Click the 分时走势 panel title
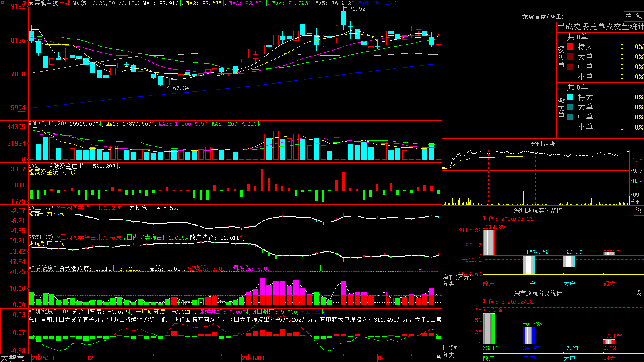The height and width of the screenshot is (362, 644). click(x=543, y=144)
